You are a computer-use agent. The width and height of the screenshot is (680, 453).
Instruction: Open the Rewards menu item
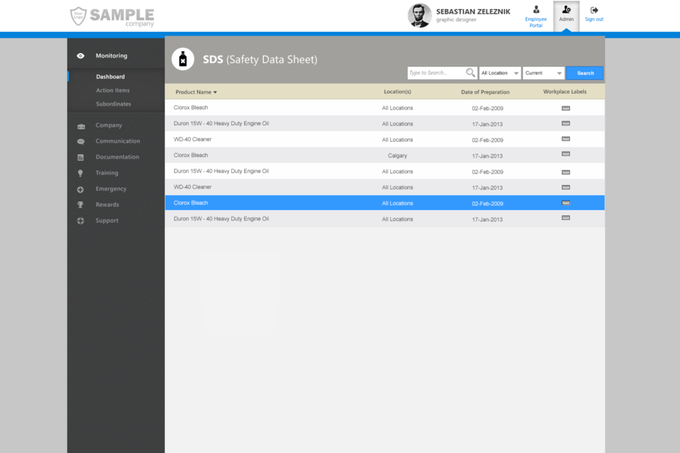point(107,205)
